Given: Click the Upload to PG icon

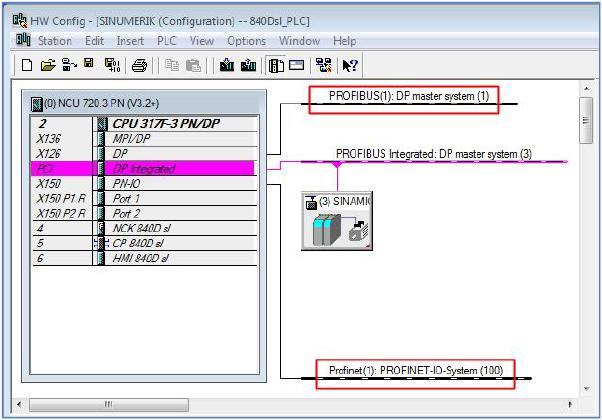Looking at the screenshot, I should click(248, 65).
